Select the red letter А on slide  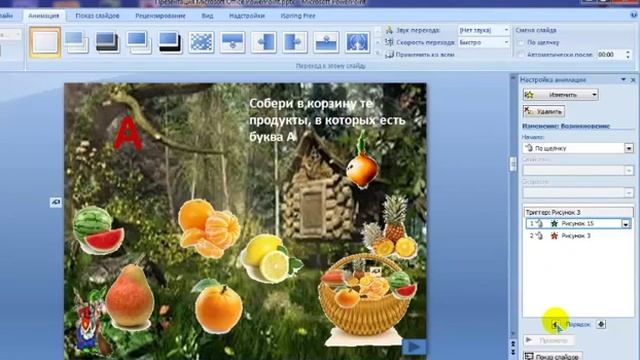pyautogui.click(x=128, y=133)
